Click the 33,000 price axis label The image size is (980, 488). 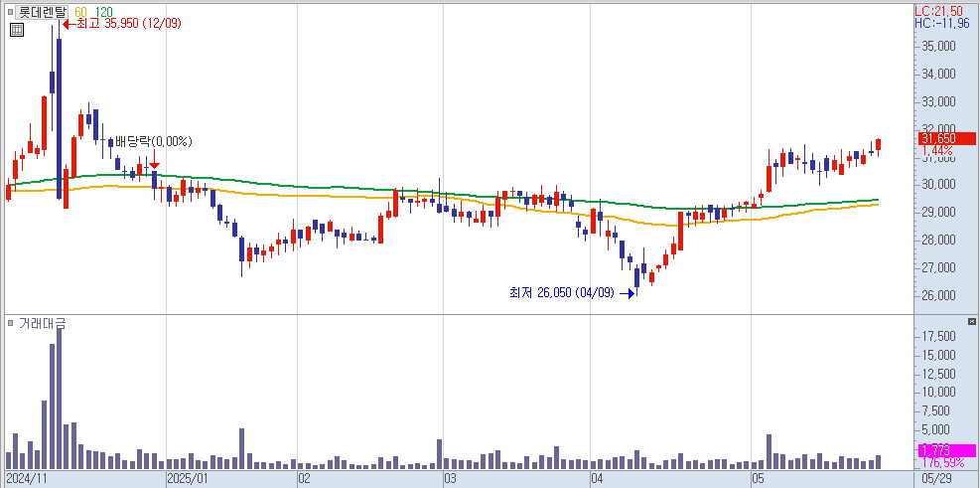point(938,101)
